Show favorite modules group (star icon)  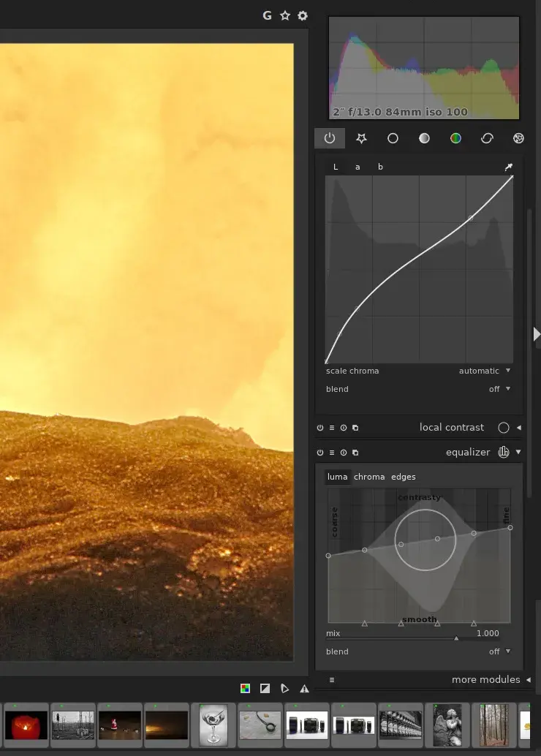[x=361, y=138]
